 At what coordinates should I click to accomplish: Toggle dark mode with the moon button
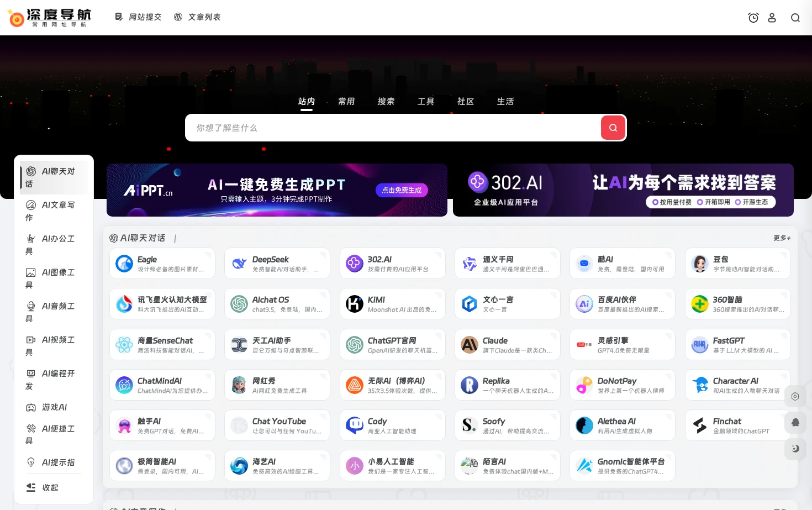[795, 449]
